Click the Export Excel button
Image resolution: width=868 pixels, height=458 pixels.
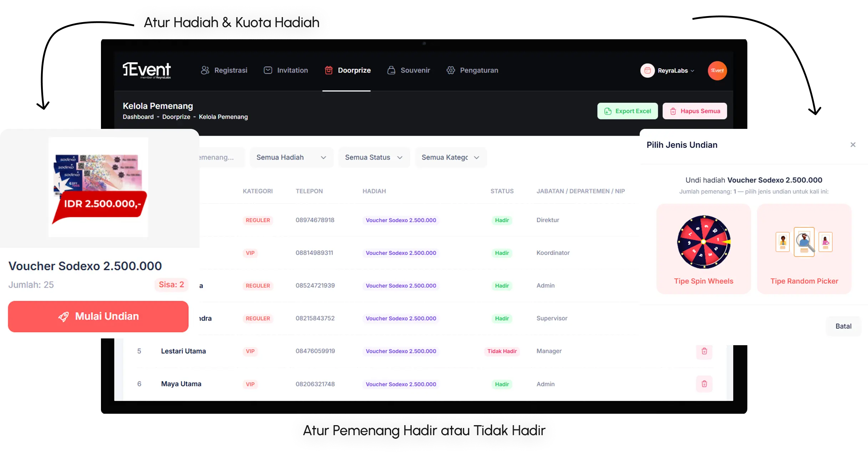[x=628, y=111]
